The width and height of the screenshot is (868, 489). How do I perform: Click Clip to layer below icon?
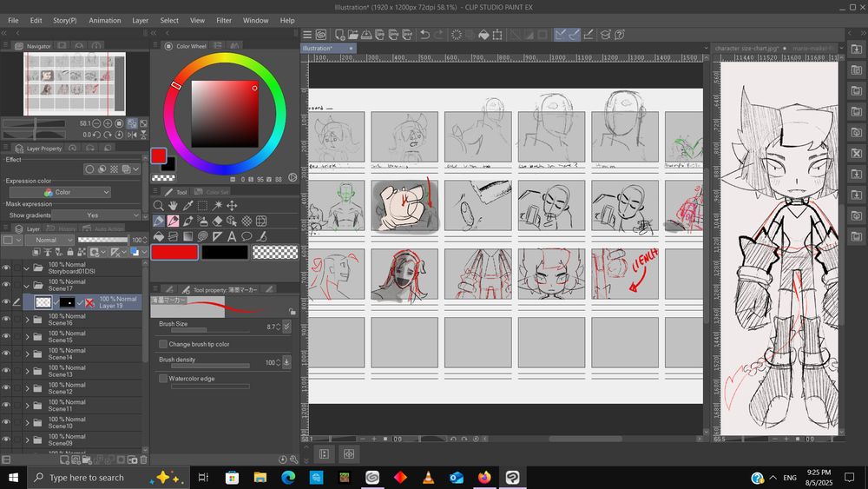[x=36, y=252]
